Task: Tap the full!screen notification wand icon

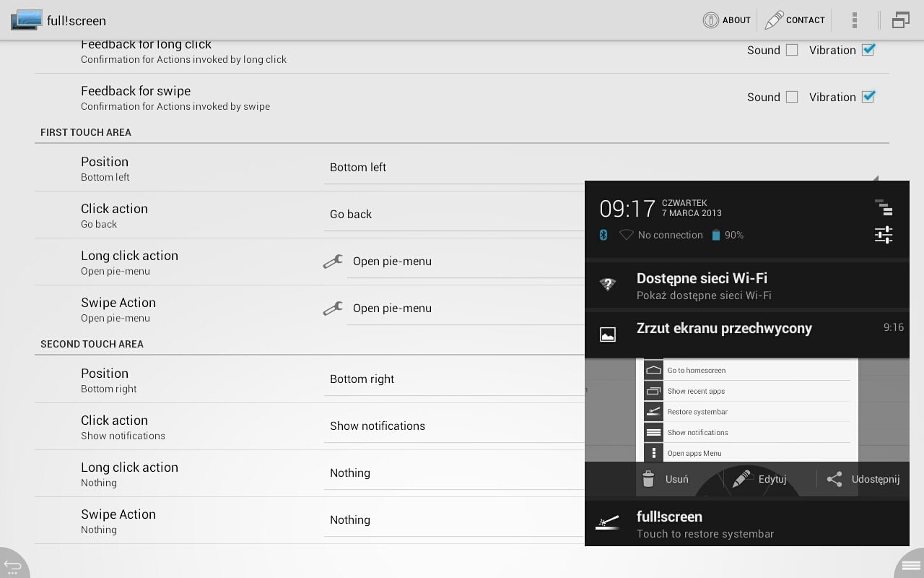Action: (608, 523)
